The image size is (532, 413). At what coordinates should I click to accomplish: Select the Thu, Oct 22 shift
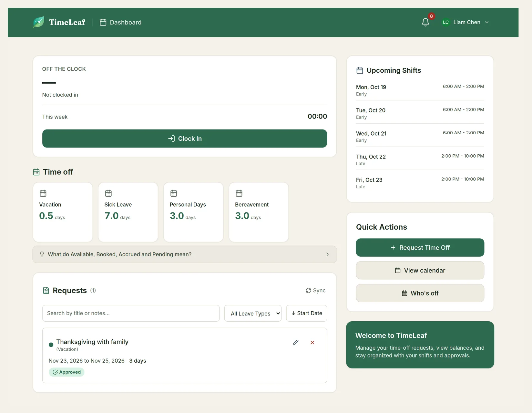coord(420,160)
